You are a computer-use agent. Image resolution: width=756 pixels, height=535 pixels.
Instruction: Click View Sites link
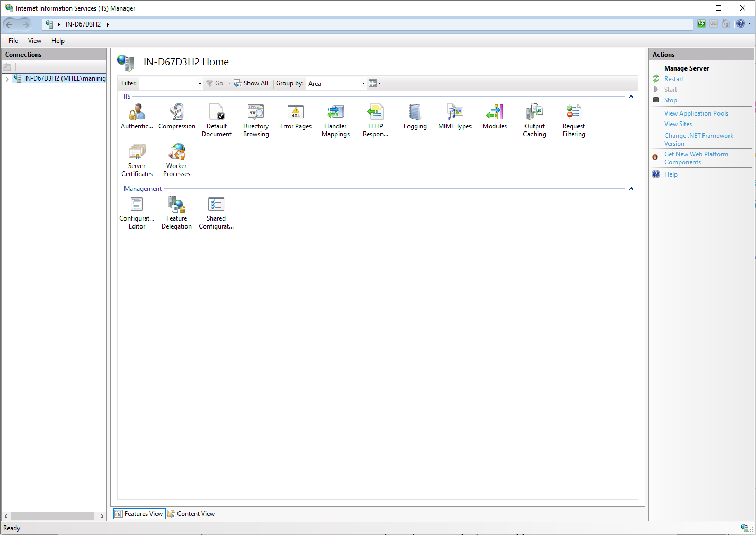coord(678,124)
